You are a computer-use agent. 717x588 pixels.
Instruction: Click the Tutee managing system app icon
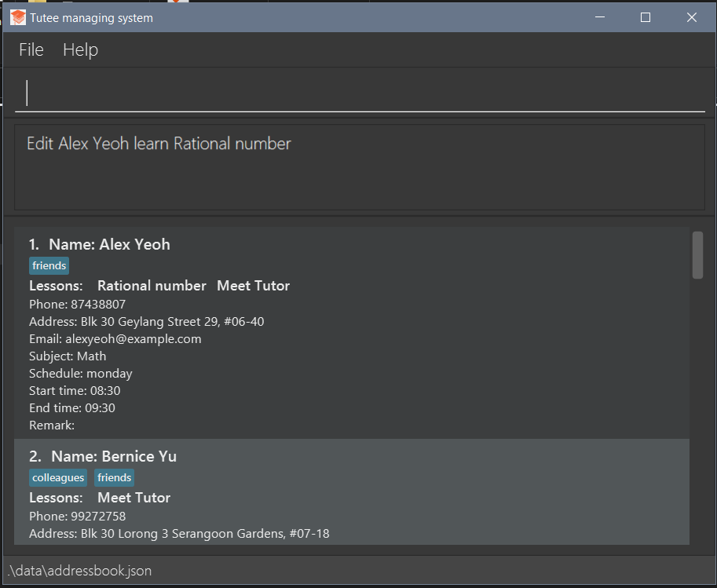pos(17,17)
